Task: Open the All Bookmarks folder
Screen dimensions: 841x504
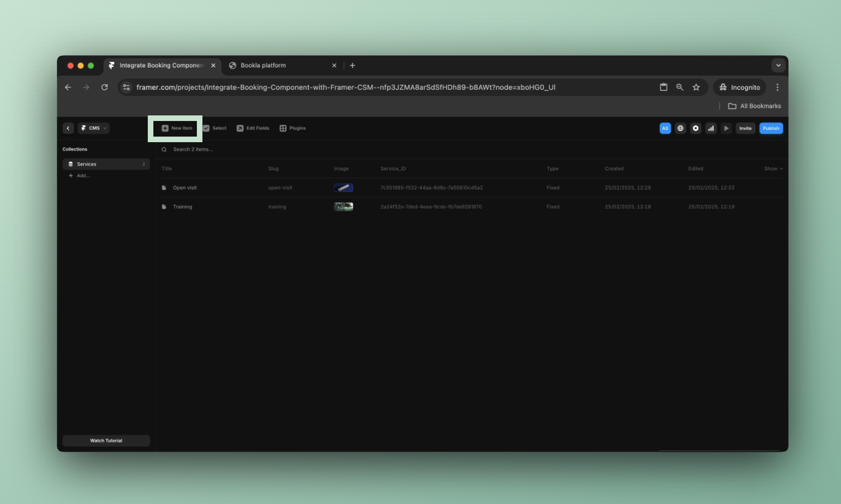Action: point(755,106)
